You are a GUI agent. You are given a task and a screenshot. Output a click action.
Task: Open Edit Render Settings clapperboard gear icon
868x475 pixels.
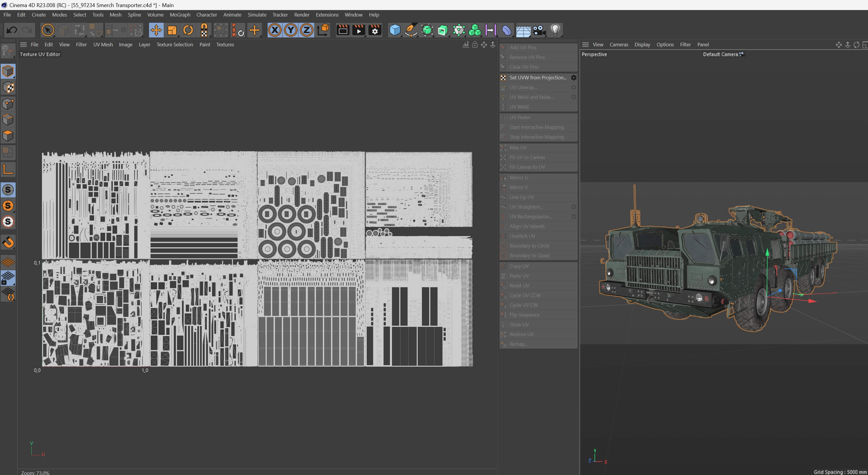[375, 30]
